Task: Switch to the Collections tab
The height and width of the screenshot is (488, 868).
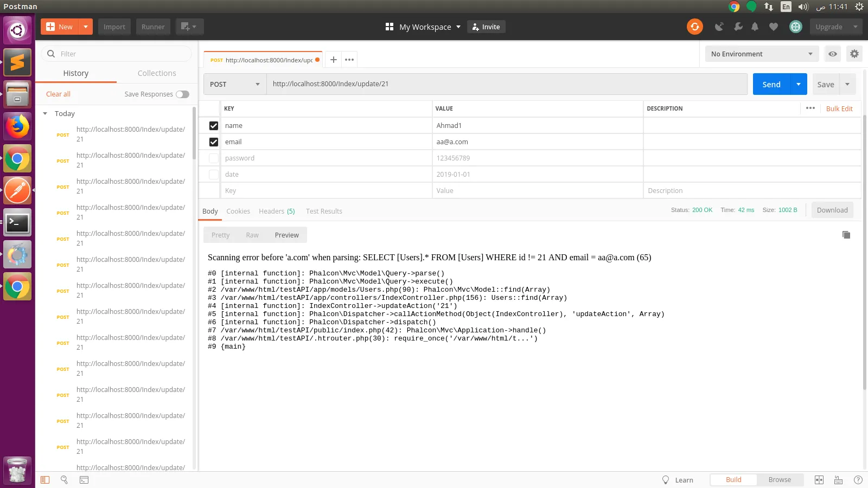Action: click(157, 73)
